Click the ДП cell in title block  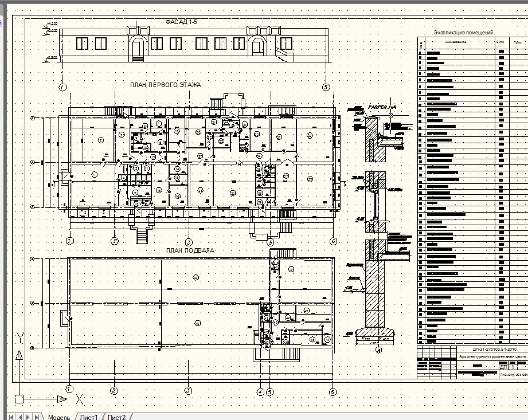503,367
